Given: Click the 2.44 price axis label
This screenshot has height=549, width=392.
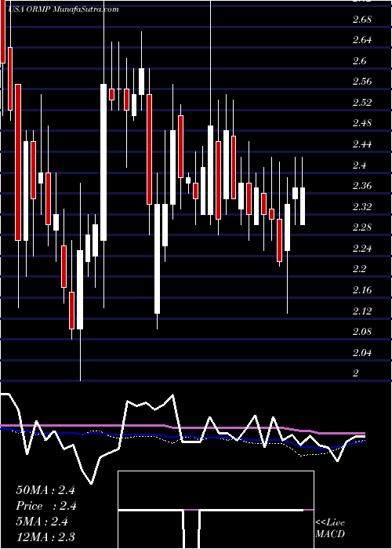Looking at the screenshot, I should point(362,144).
